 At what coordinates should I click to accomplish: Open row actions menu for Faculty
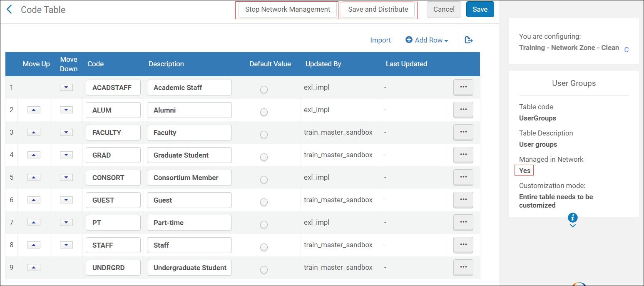[463, 132]
